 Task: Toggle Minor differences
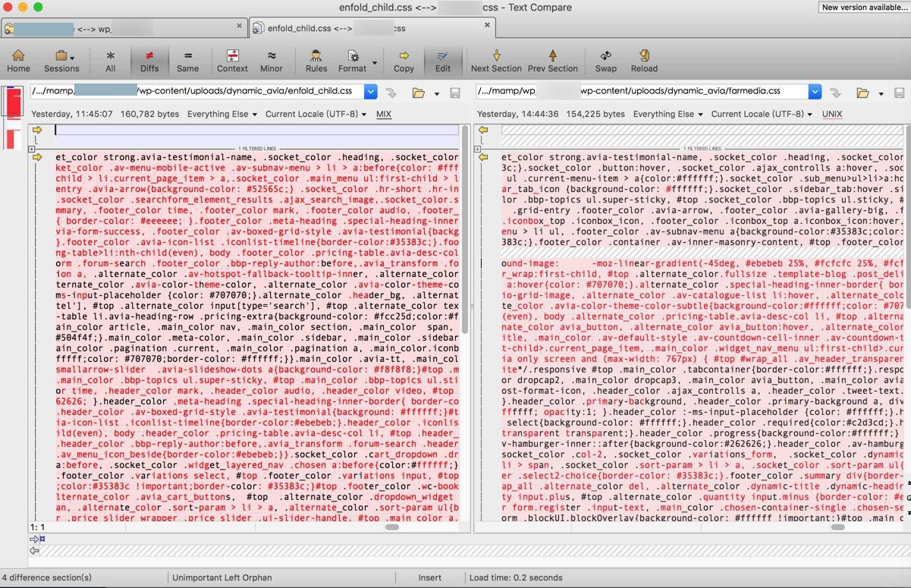tap(271, 61)
